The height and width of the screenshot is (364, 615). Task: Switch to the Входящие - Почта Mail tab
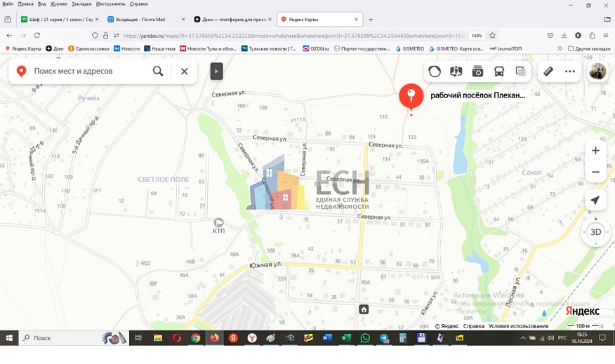pyautogui.click(x=145, y=19)
